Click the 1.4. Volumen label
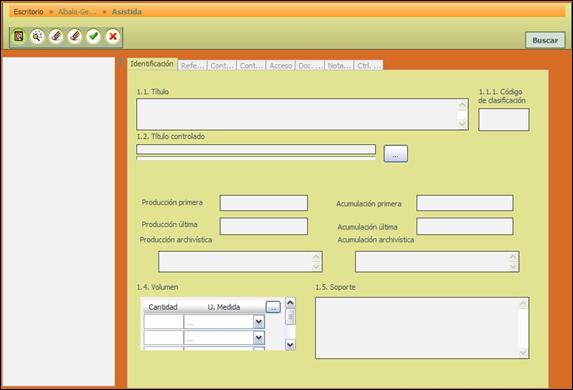This screenshot has width=573, height=390. pyautogui.click(x=158, y=287)
